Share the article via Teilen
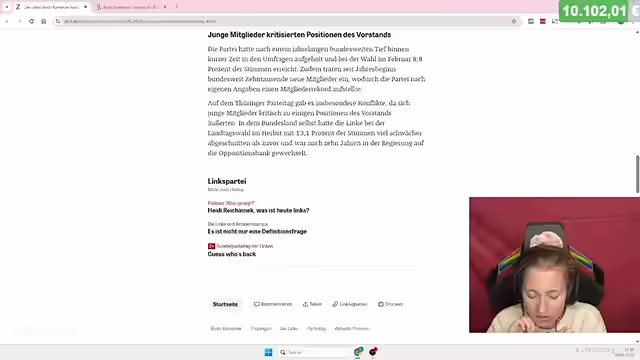The width and height of the screenshot is (640, 360). point(312,304)
